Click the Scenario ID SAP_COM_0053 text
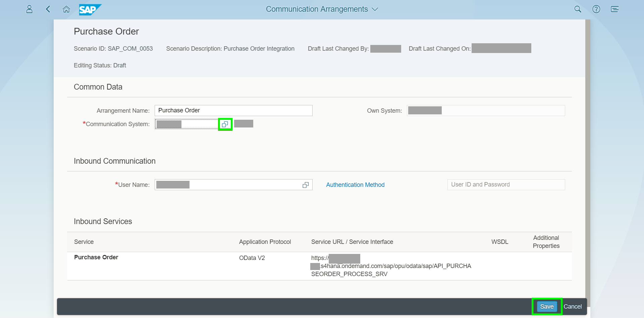Viewport: 644px width, 318px height. (113, 49)
